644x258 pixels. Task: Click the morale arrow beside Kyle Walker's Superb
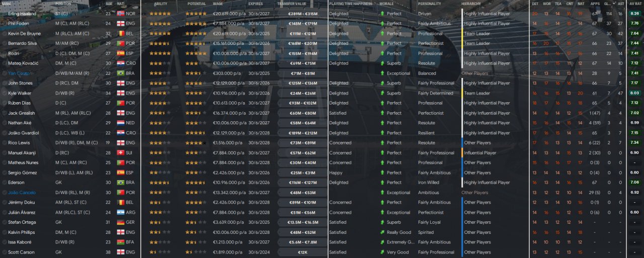382,93
